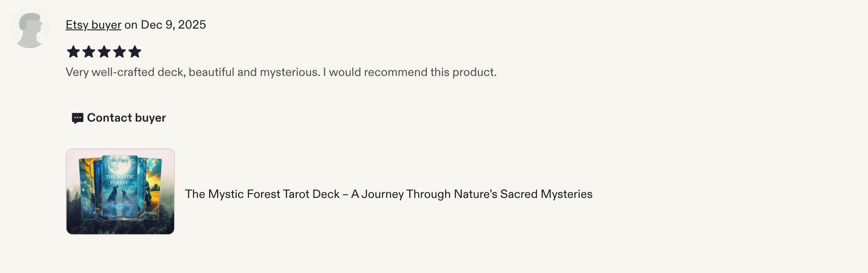Screen dimensions: 868x273
Task: Click the first star in the rating
Action: tap(73, 52)
